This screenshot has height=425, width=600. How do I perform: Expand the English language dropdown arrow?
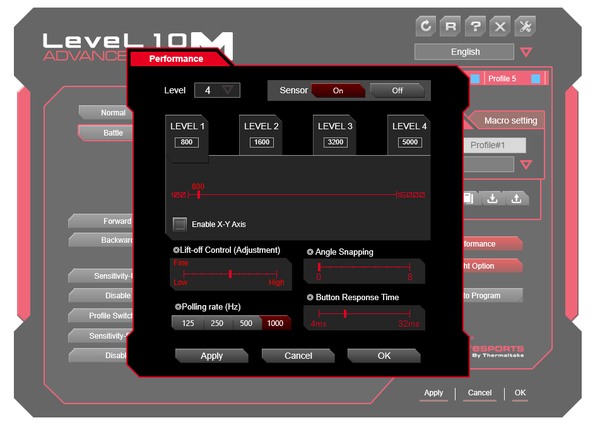526,52
